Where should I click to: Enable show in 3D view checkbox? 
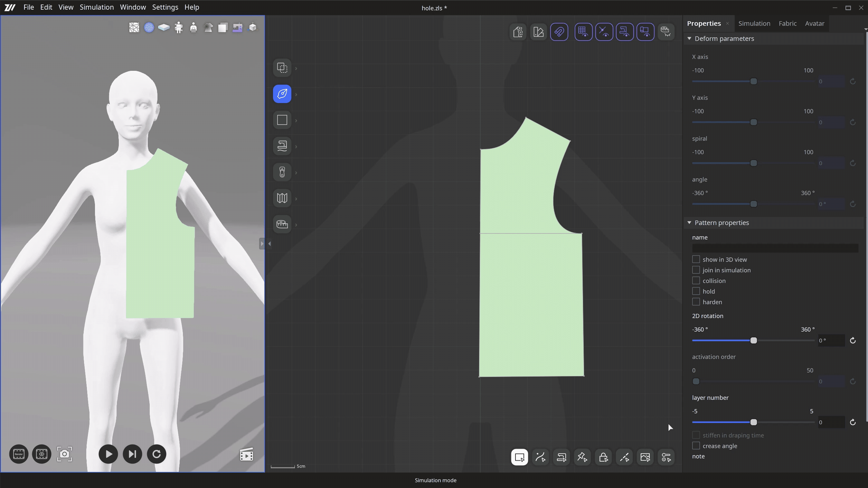point(696,259)
